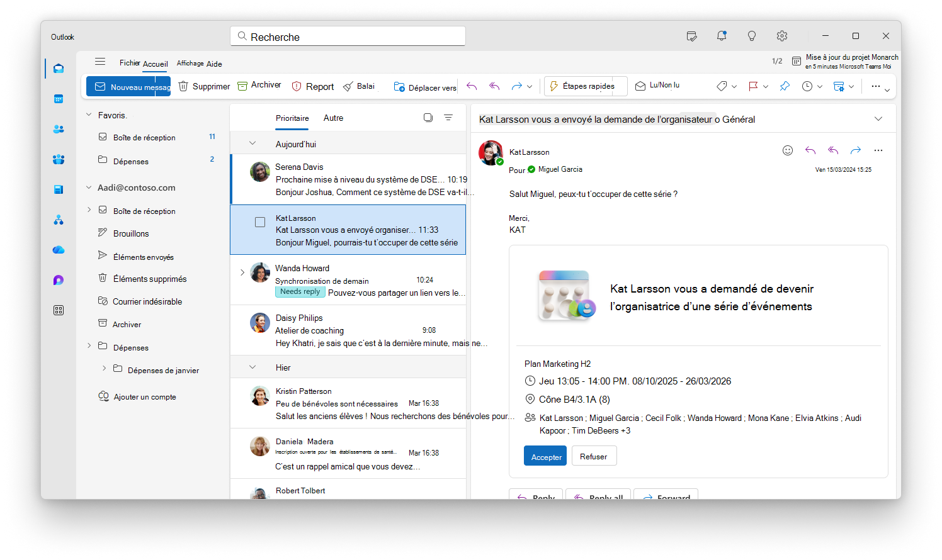
Task: Open the lightbulb tips icon
Action: (752, 36)
